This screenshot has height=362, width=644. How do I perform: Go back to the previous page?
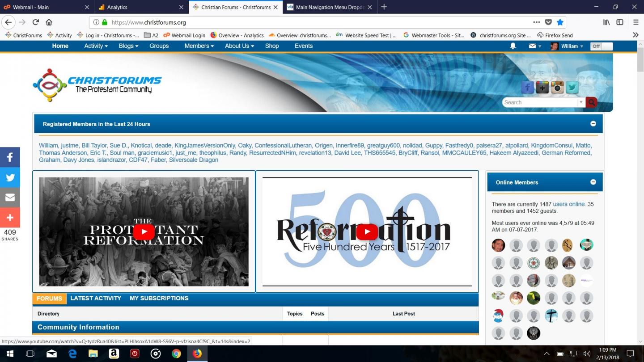(x=8, y=22)
